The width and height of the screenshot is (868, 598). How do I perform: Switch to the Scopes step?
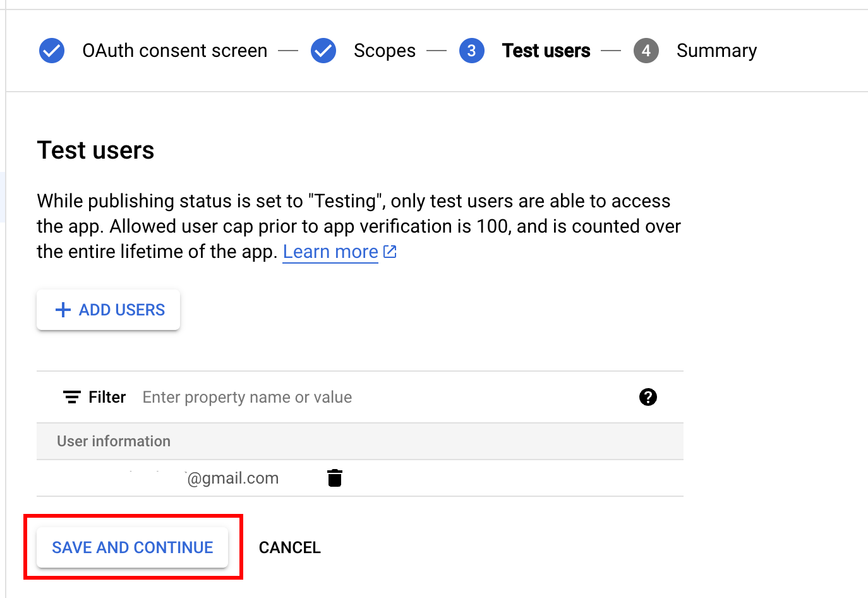(x=384, y=50)
